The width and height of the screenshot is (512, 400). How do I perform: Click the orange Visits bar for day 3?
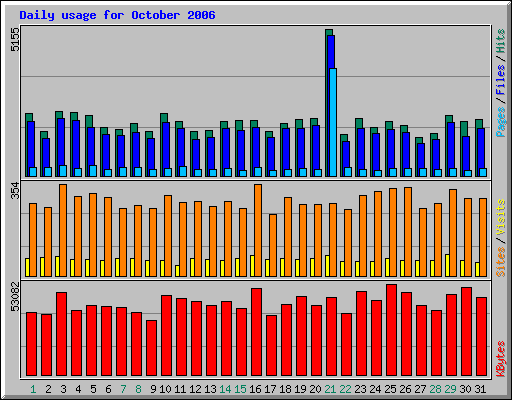(63, 230)
